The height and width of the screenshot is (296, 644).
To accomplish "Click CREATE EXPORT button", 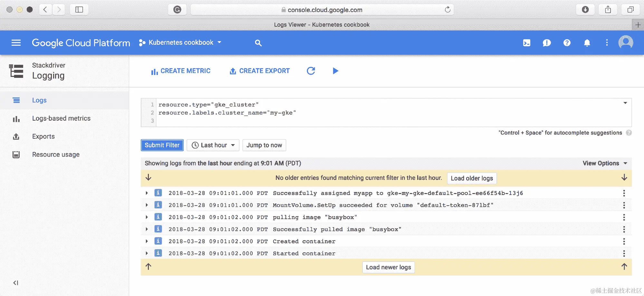I will tap(260, 71).
